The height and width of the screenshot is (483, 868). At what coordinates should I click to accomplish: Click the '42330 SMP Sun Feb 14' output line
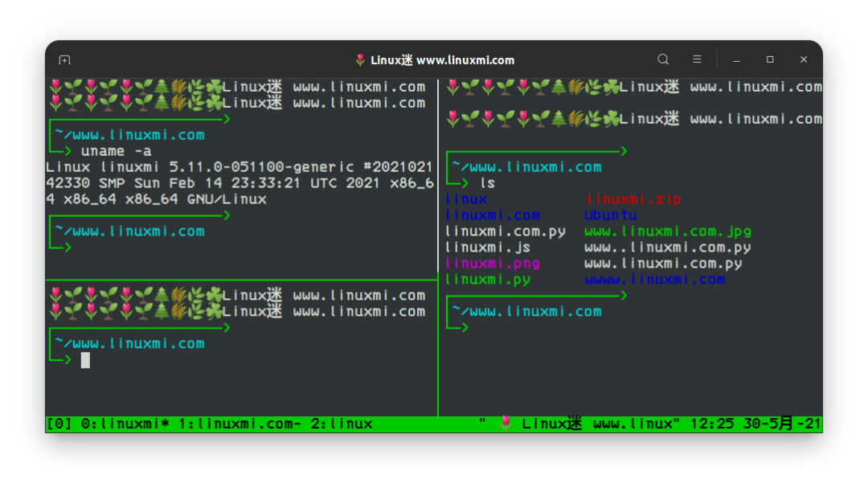click(240, 183)
